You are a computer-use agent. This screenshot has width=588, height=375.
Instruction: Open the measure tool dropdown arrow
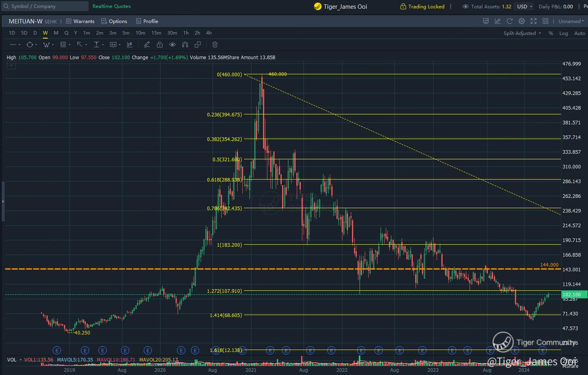point(103,45)
